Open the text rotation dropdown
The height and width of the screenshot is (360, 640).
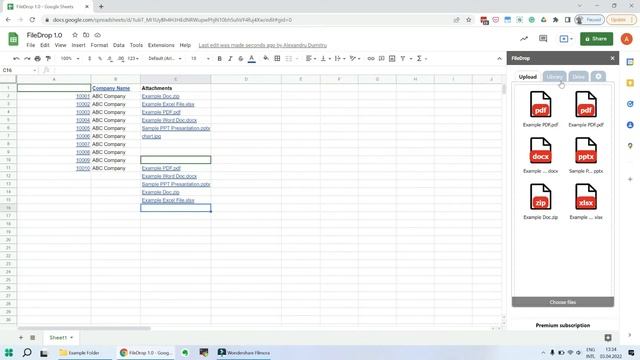click(355, 59)
